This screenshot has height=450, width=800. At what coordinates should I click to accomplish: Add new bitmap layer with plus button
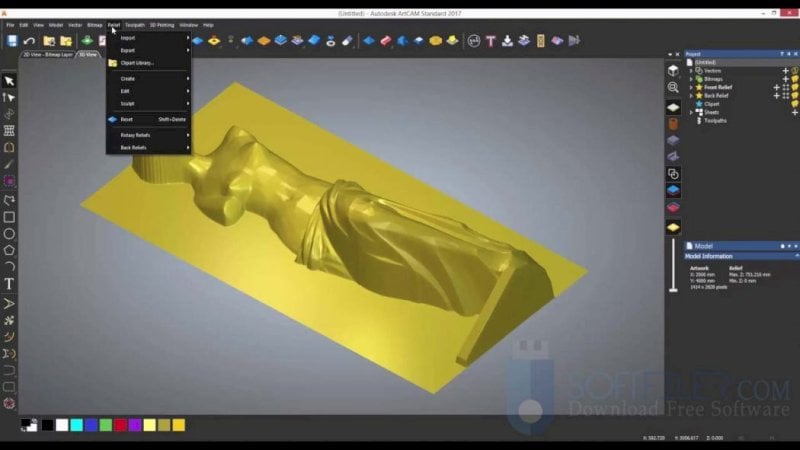point(786,79)
